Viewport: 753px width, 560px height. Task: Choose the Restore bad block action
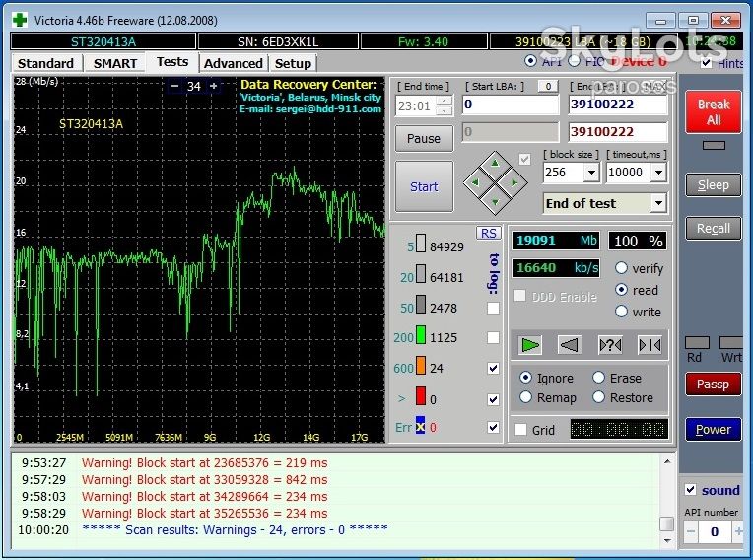tap(598, 397)
